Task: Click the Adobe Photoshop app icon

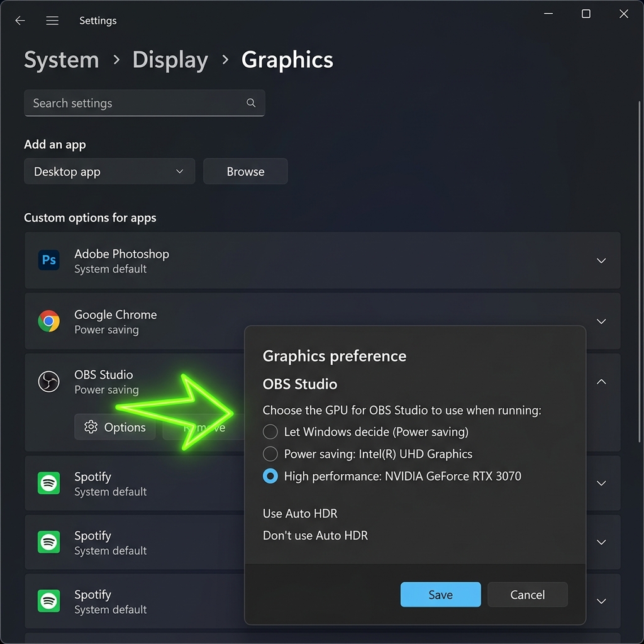Action: (49, 260)
